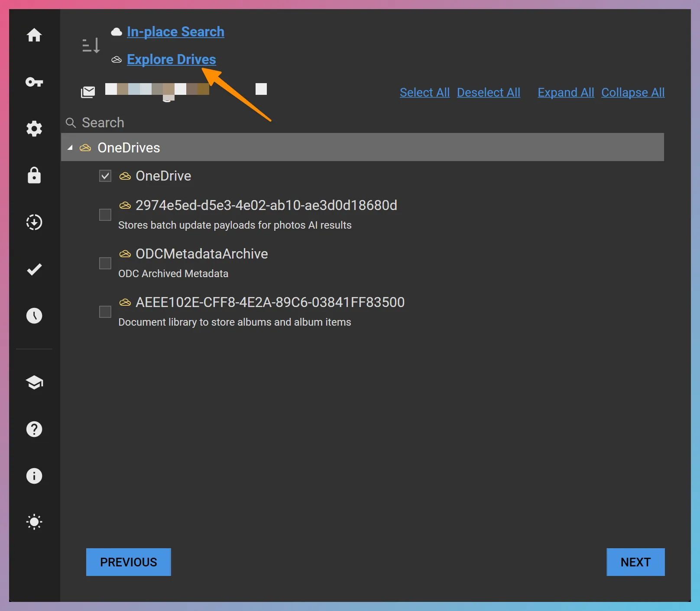The width and height of the screenshot is (700, 611).
Task: Open the padlock icon in sidebar
Action: 34,175
